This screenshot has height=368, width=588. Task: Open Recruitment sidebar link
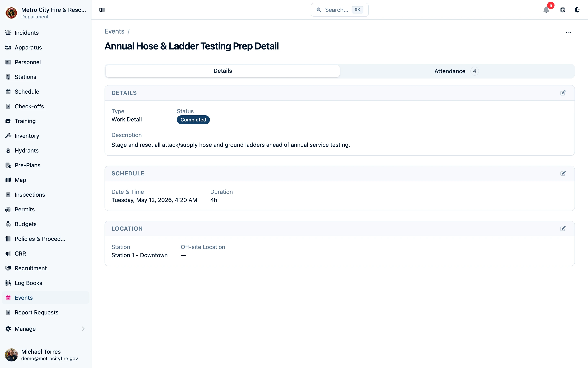click(x=46, y=268)
